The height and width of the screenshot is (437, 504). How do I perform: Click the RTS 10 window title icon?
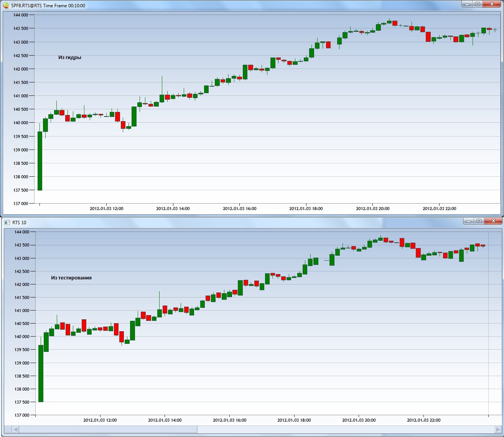tap(7, 222)
